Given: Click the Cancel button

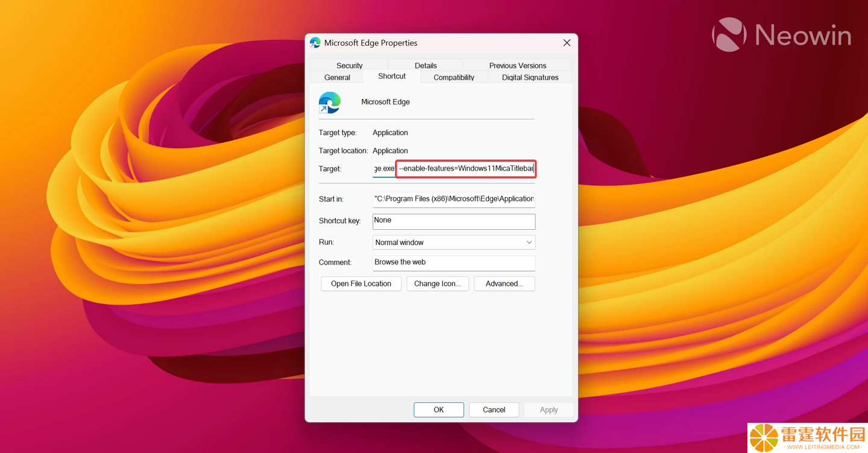Looking at the screenshot, I should click(x=494, y=410).
